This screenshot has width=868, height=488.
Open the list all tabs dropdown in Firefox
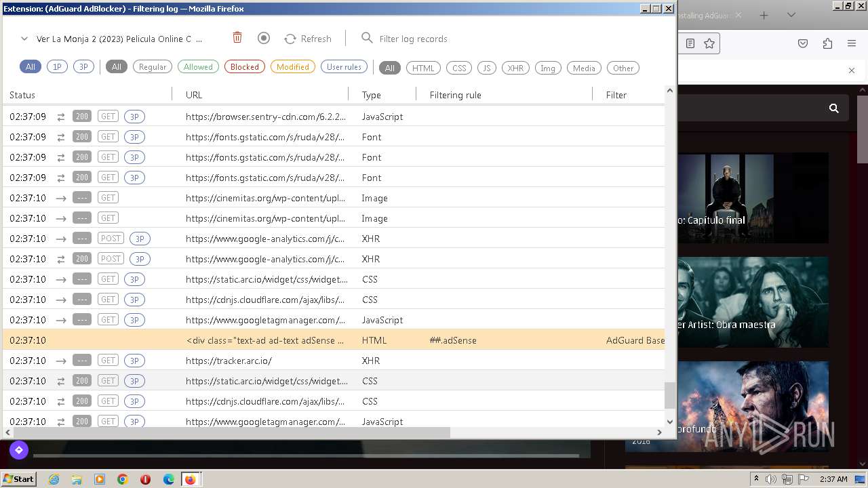[793, 15]
